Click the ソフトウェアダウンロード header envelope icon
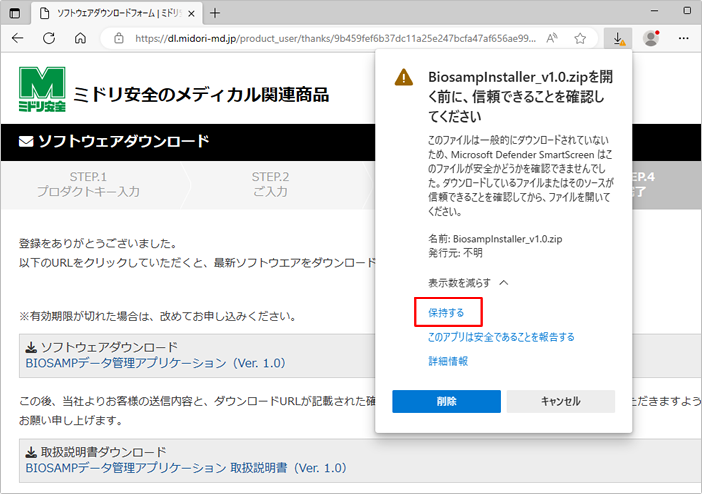Screen dimensions: 702x494 [26, 142]
